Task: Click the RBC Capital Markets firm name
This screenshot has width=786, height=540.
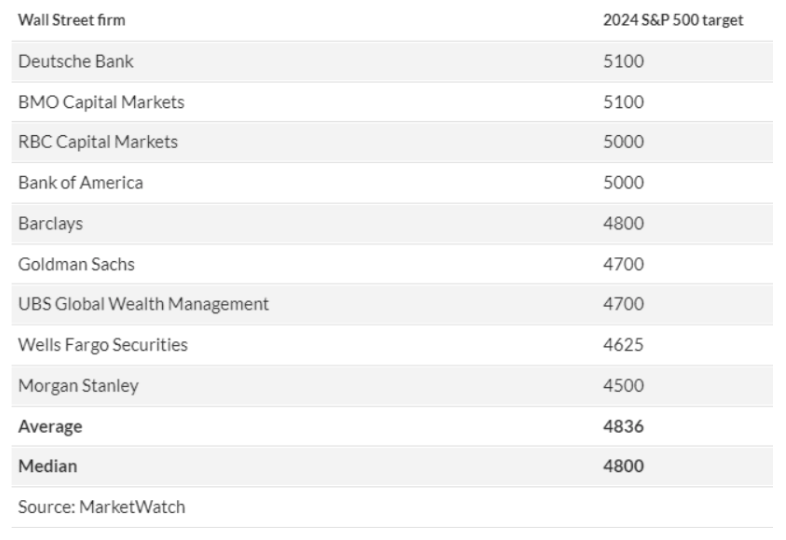Action: pyautogui.click(x=98, y=142)
